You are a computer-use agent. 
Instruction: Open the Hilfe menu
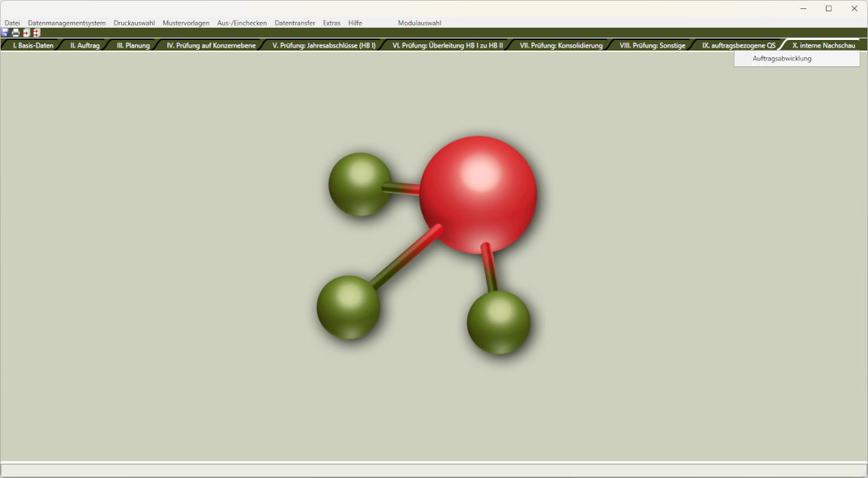tap(355, 23)
